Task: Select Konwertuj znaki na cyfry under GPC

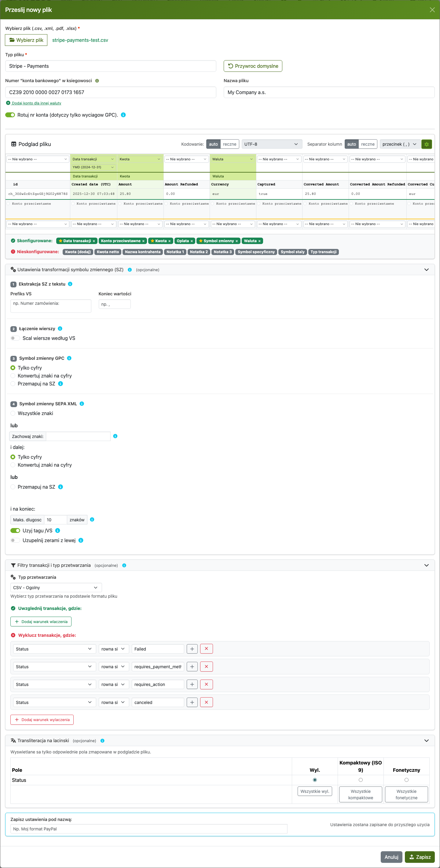Action: (13, 376)
